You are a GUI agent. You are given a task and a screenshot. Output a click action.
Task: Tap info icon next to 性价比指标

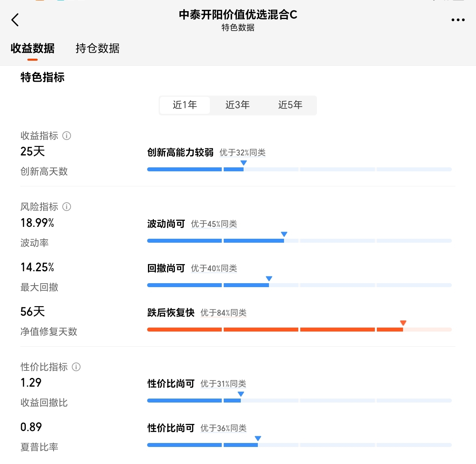click(x=76, y=367)
